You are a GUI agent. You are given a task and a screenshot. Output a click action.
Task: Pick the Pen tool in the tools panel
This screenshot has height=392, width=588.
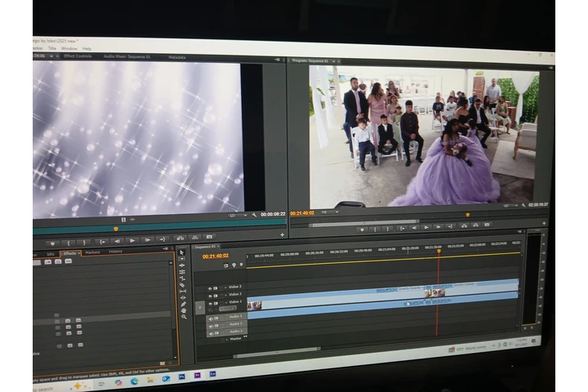click(183, 304)
